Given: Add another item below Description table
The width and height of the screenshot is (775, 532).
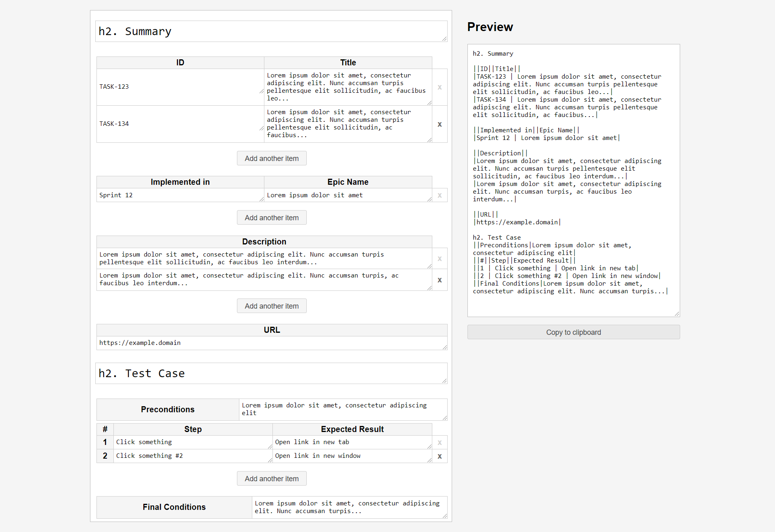Looking at the screenshot, I should [272, 306].
